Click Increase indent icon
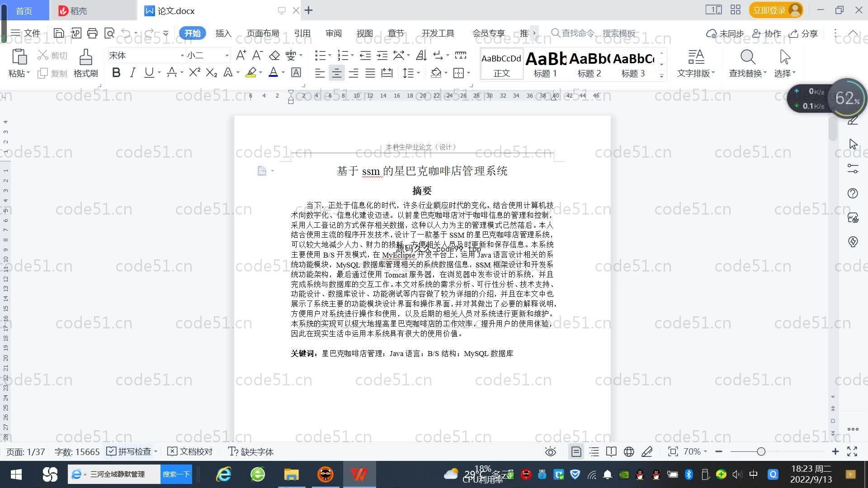 tap(382, 55)
